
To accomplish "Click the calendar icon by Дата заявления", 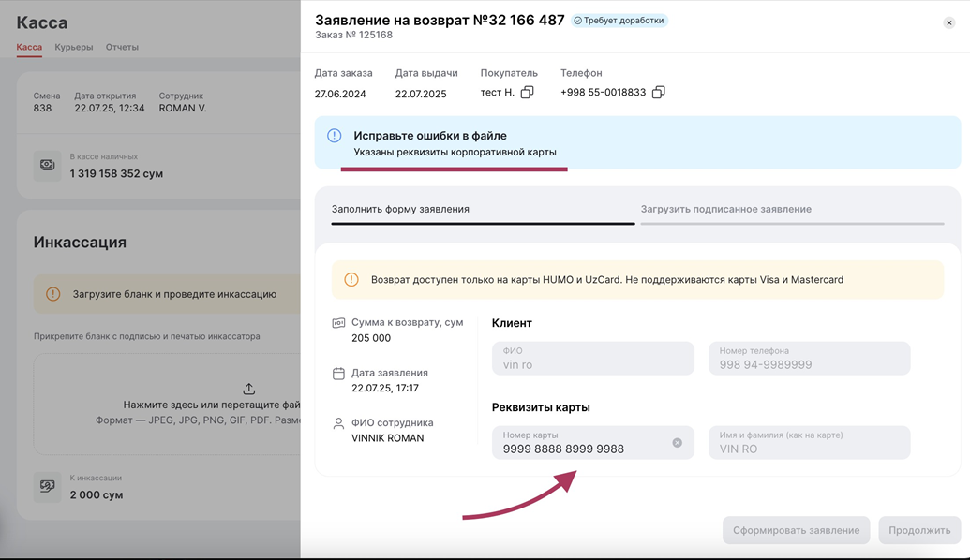I will tap(338, 374).
